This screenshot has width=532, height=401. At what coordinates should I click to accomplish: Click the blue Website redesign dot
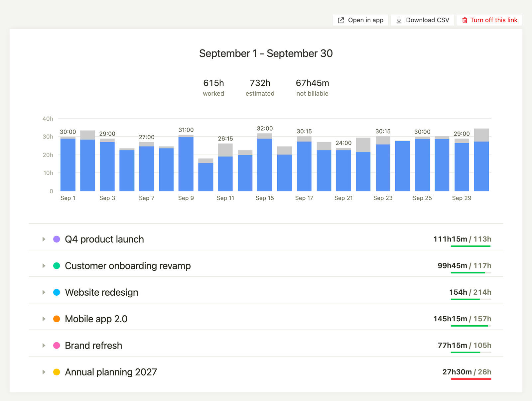pyautogui.click(x=57, y=292)
